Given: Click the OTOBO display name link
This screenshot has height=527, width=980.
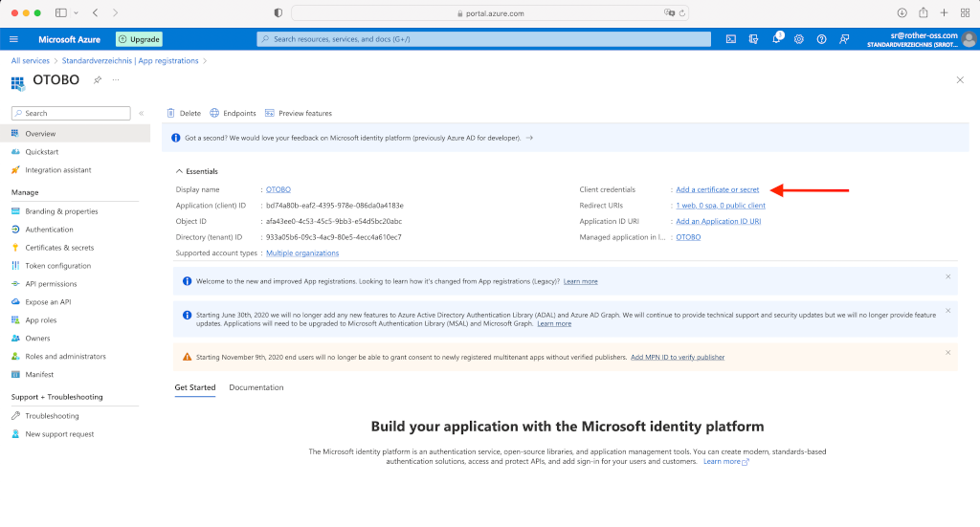Looking at the screenshot, I should tap(278, 189).
